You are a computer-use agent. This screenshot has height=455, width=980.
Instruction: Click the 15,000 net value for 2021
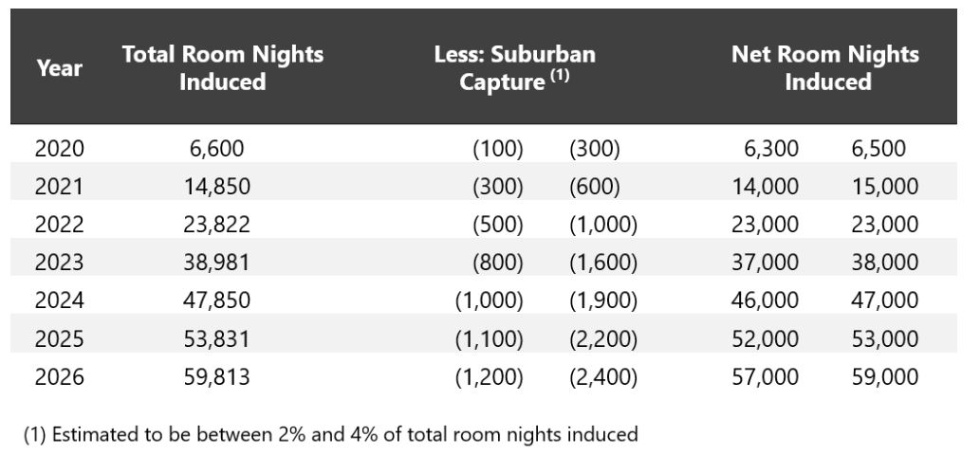pos(883,187)
